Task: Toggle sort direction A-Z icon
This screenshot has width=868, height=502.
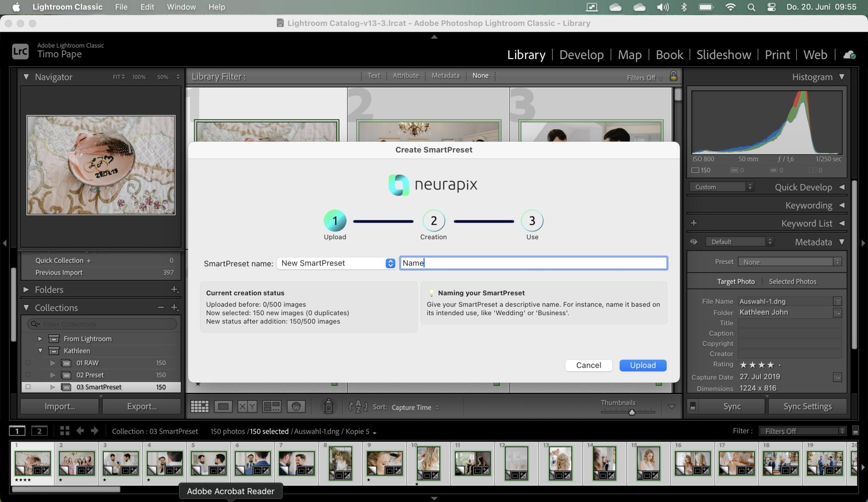Action: (x=358, y=407)
